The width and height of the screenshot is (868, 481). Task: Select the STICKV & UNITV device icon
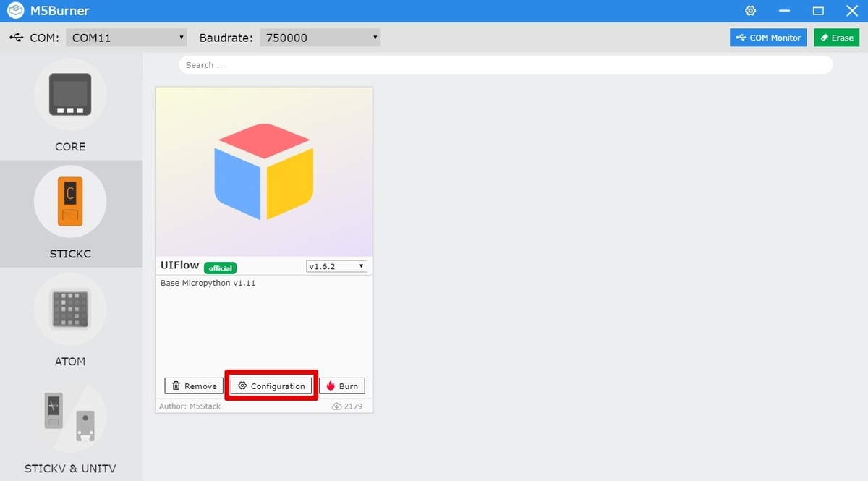click(x=70, y=417)
